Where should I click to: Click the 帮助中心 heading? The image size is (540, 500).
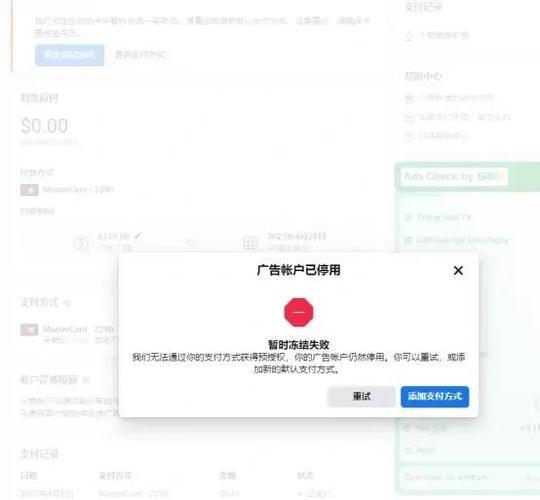click(x=423, y=76)
